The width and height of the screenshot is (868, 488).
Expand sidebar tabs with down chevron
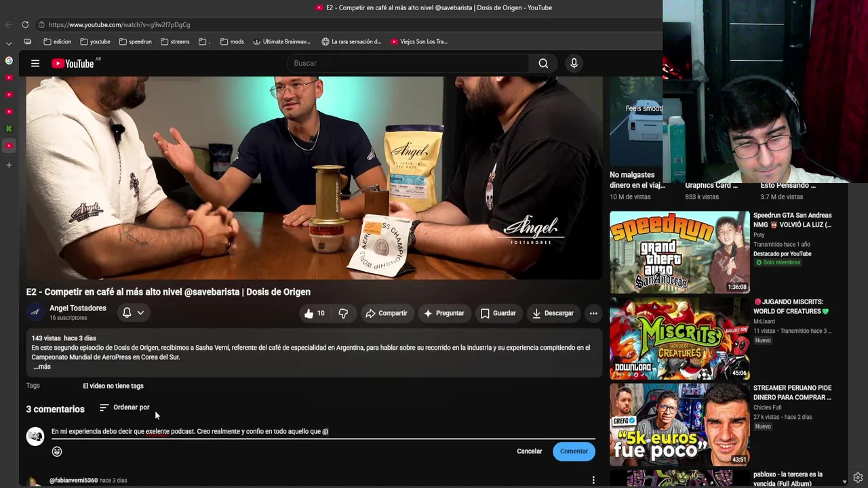(9, 43)
